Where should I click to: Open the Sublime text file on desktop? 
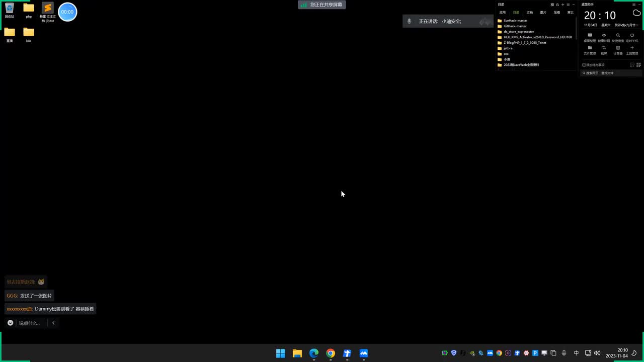[x=47, y=12]
